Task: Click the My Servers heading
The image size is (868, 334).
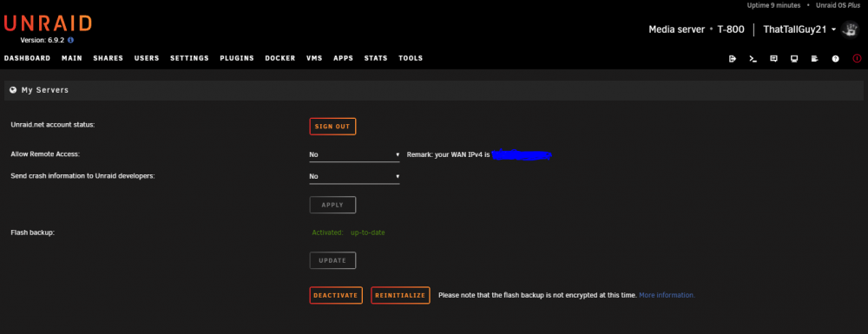Action: 45,89
